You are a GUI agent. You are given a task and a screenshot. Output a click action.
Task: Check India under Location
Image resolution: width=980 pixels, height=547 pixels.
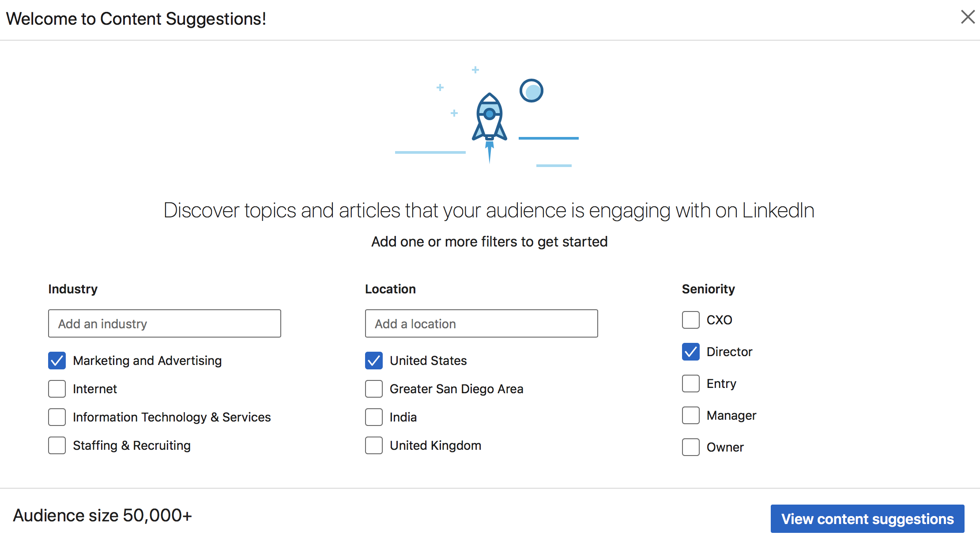coord(373,417)
